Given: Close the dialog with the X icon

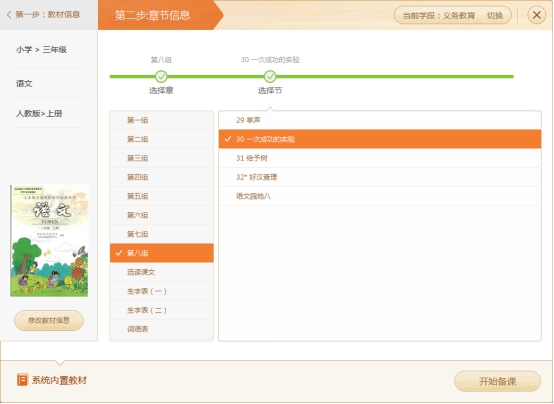Looking at the screenshot, I should tap(536, 15).
